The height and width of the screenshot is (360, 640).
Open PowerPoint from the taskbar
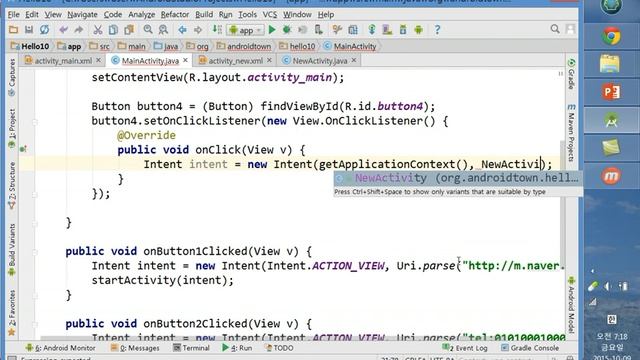pos(611,92)
